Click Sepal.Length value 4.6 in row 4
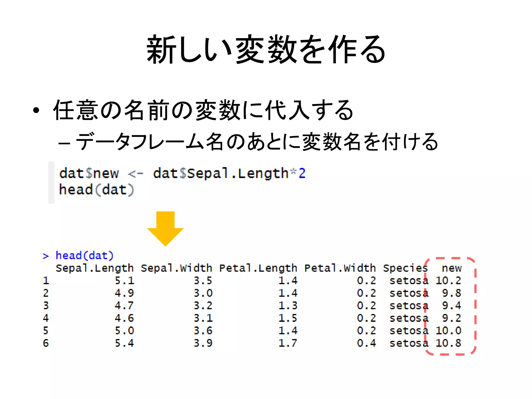This screenshot has height=399, width=532. [124, 318]
